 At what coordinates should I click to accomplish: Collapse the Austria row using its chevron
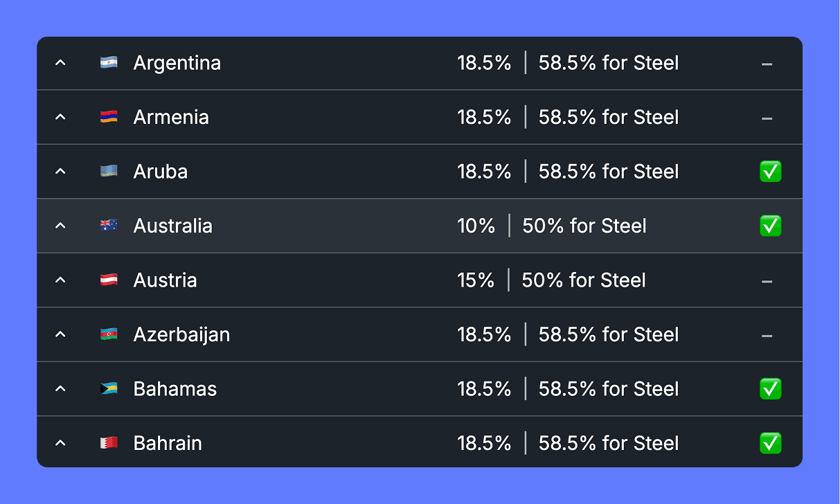pyautogui.click(x=60, y=280)
